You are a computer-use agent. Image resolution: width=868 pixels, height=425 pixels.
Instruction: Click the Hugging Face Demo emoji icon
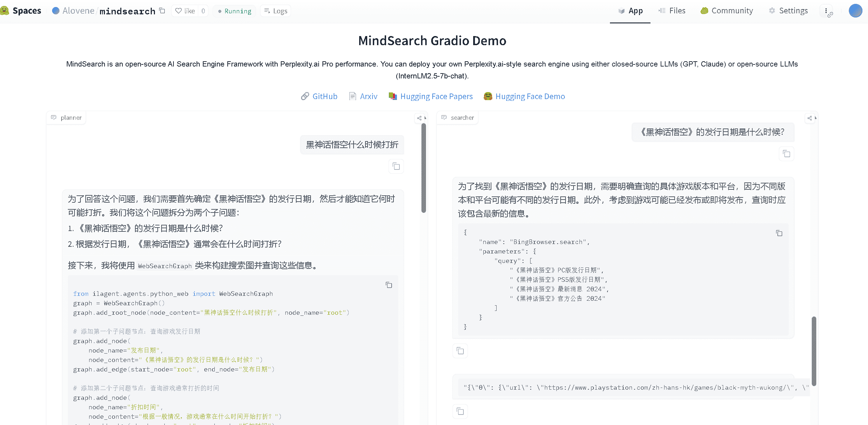488,96
